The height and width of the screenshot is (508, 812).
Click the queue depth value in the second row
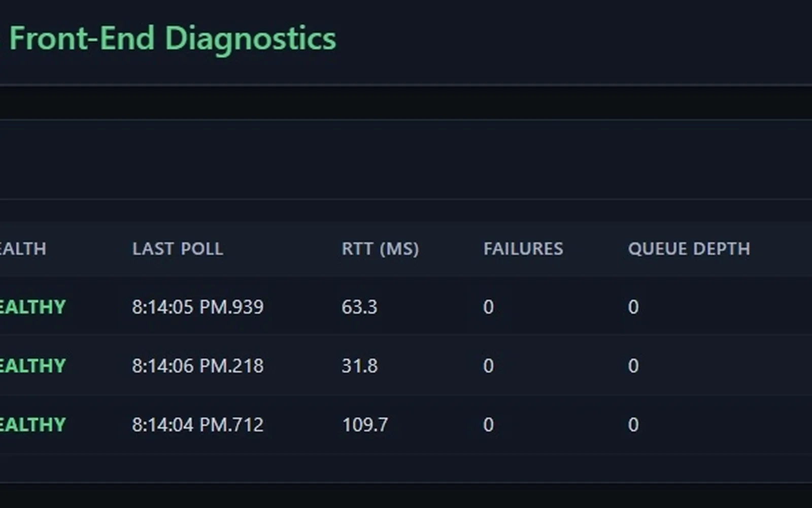[x=633, y=365]
